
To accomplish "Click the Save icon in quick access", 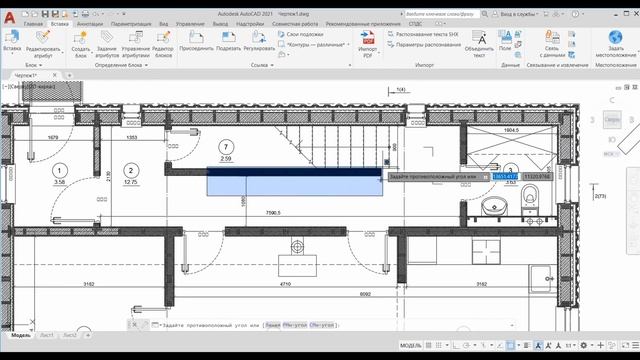I will 45,14.
